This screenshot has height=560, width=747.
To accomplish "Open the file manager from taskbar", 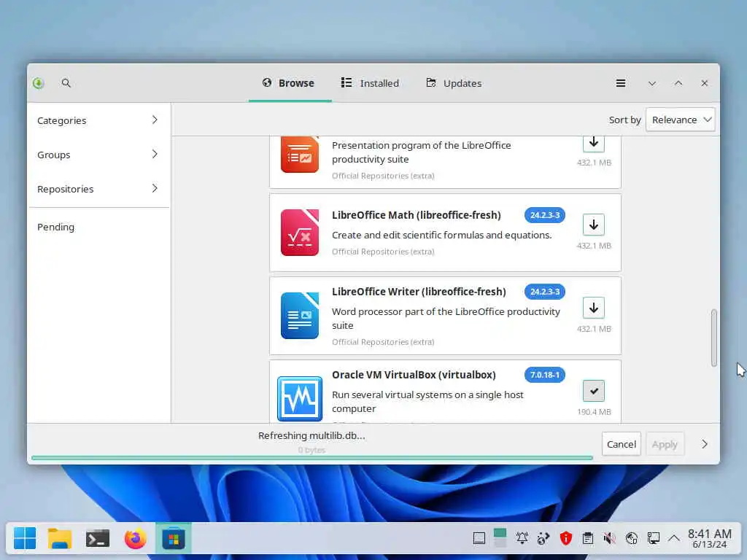I will [x=60, y=539].
